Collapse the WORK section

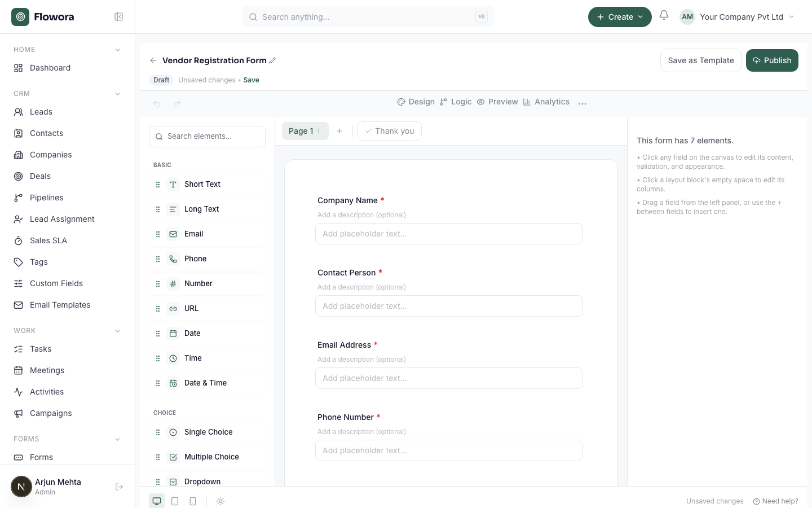(117, 331)
